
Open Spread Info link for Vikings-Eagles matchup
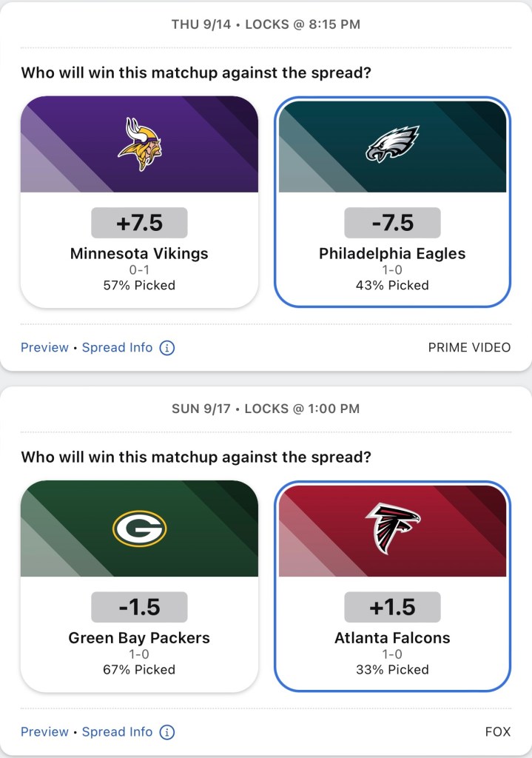[117, 348]
